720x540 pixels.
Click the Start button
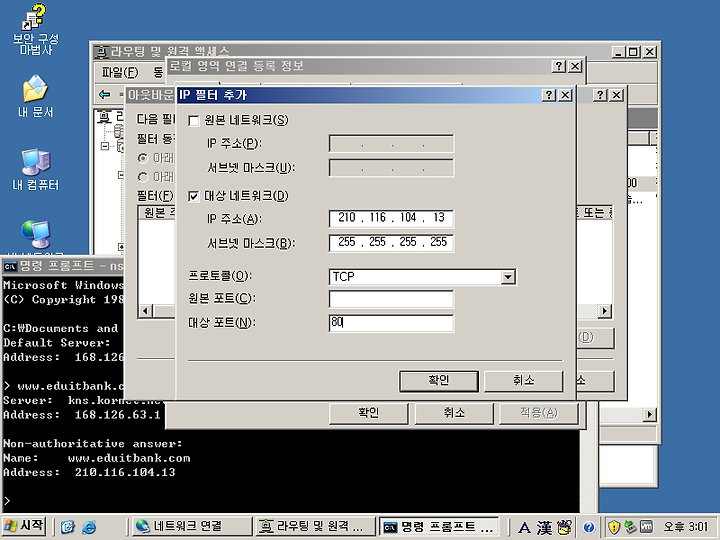[24, 526]
